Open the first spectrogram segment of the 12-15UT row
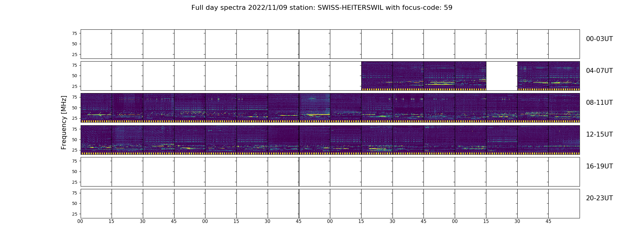Viewport: 644px width, 245px height. [96, 140]
